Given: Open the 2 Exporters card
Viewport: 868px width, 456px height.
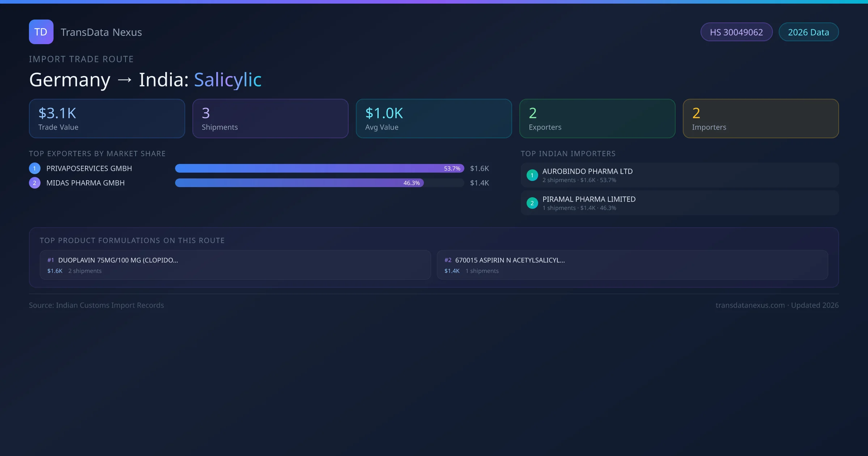Looking at the screenshot, I should 597,119.
